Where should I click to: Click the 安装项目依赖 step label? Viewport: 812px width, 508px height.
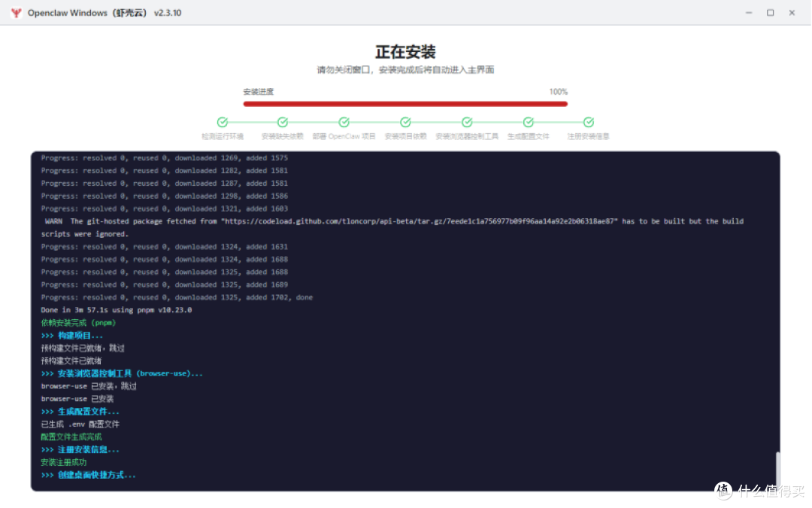(x=405, y=137)
